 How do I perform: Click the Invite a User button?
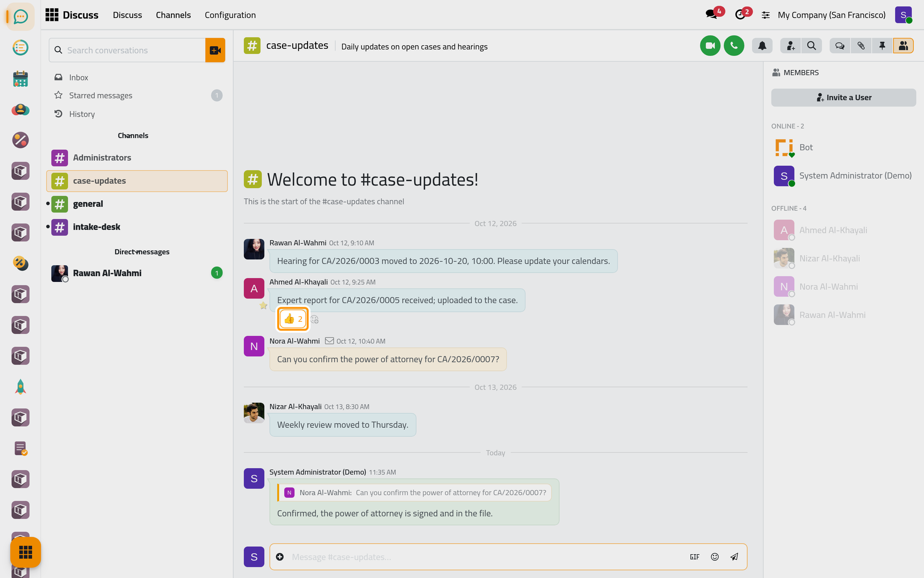[844, 97]
